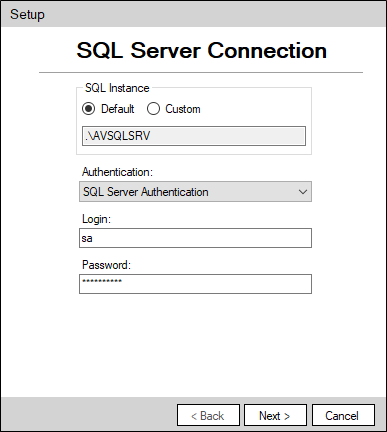Image resolution: width=387 pixels, height=432 pixels.
Task: Click the Login: label
Action: [96, 219]
